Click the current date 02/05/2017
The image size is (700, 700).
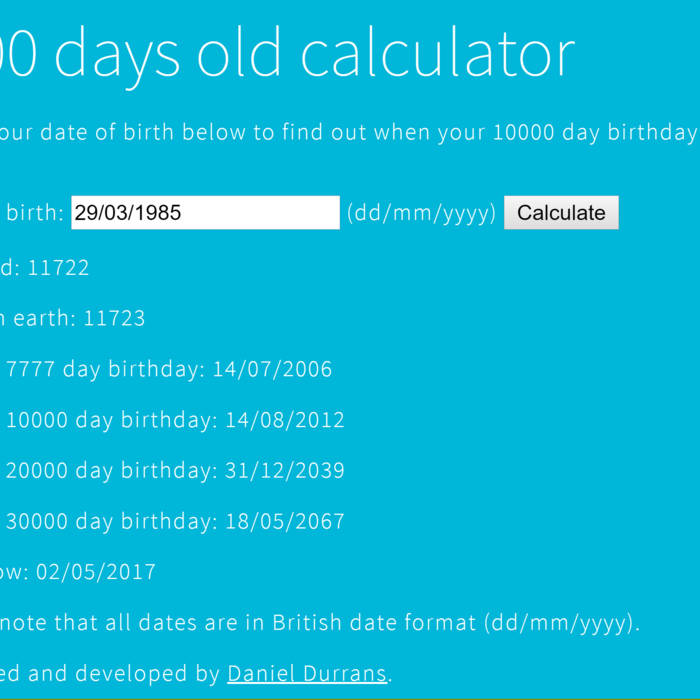[96, 573]
